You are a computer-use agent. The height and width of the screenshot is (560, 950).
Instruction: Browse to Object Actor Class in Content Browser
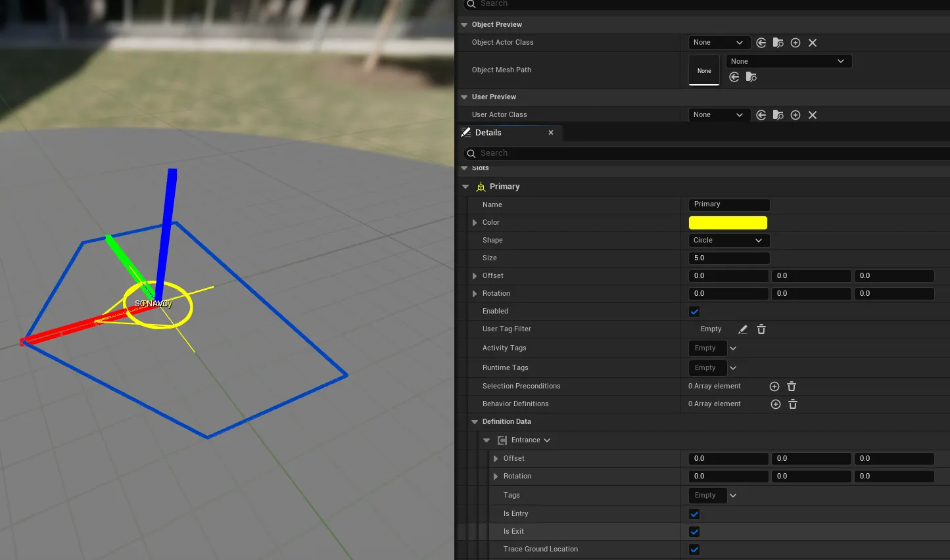(778, 43)
